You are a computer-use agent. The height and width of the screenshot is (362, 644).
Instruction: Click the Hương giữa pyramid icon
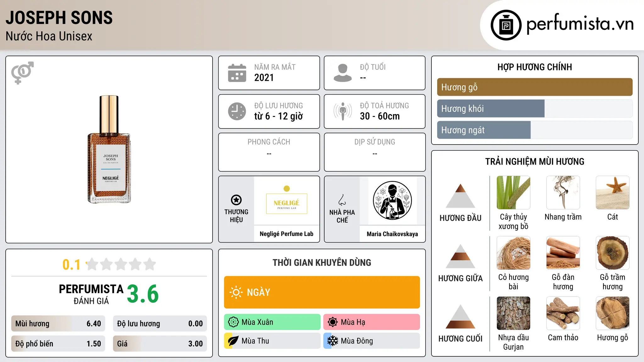(460, 256)
